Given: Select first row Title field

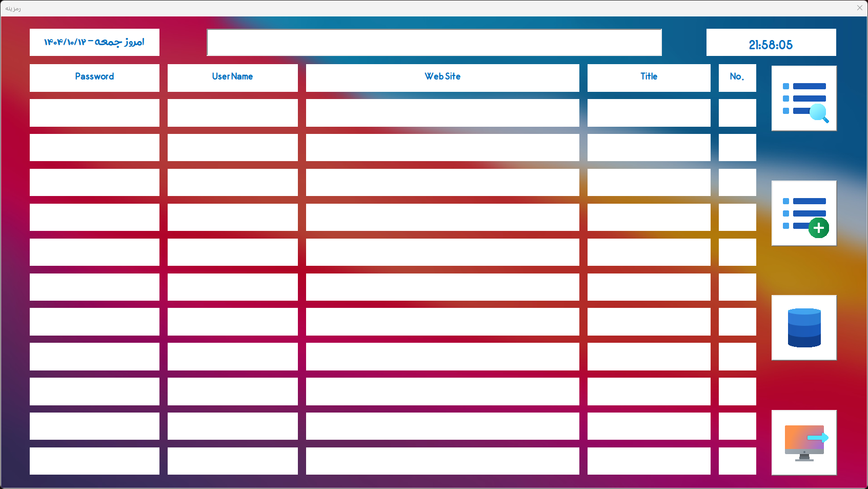Looking at the screenshot, I should tap(649, 113).
